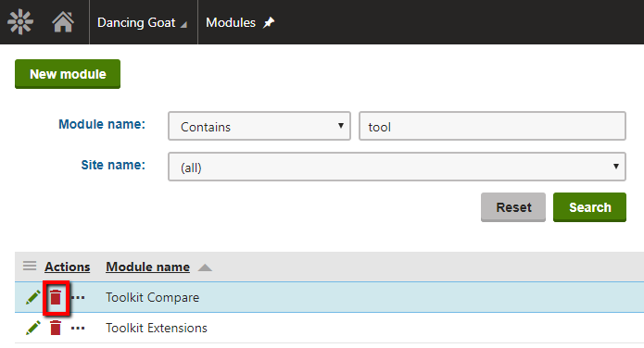The width and height of the screenshot is (644, 348).
Task: Edit the Toolkit Extensions module pencil icon
Action: 32,328
